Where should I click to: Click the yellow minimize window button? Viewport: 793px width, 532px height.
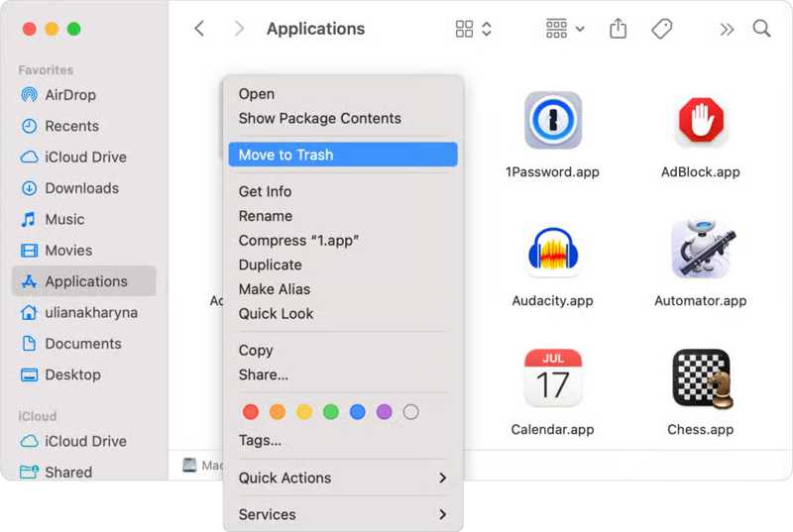pos(52,29)
